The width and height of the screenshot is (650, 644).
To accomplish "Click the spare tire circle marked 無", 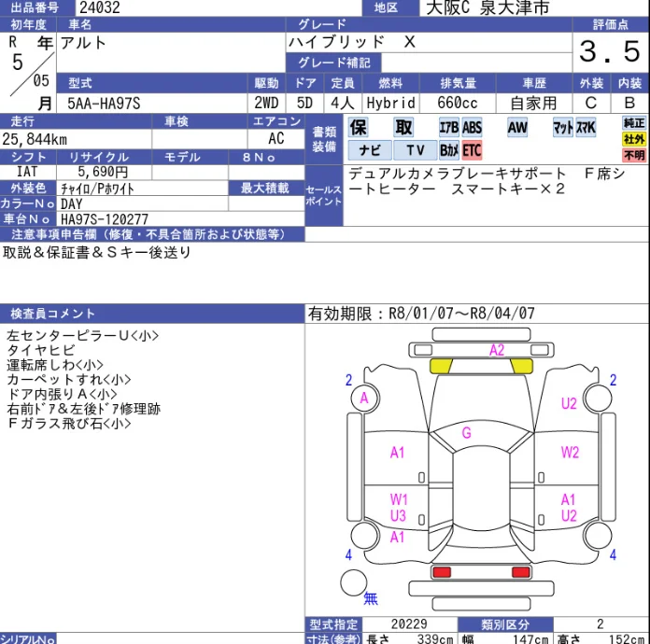I will point(354,583).
